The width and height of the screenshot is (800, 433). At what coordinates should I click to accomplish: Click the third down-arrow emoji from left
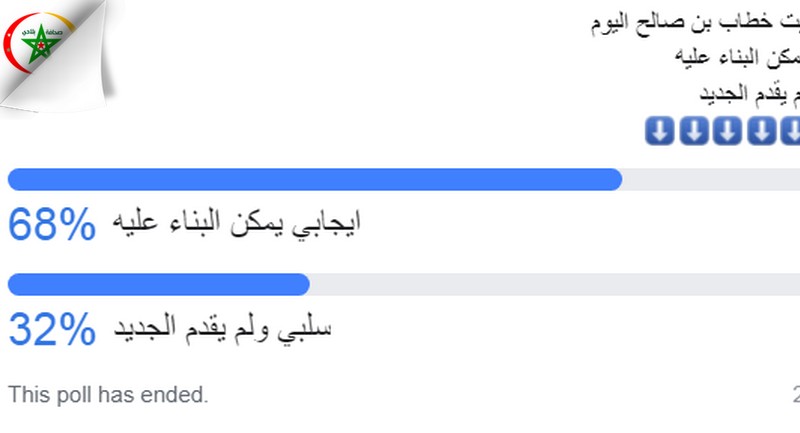coord(725,130)
